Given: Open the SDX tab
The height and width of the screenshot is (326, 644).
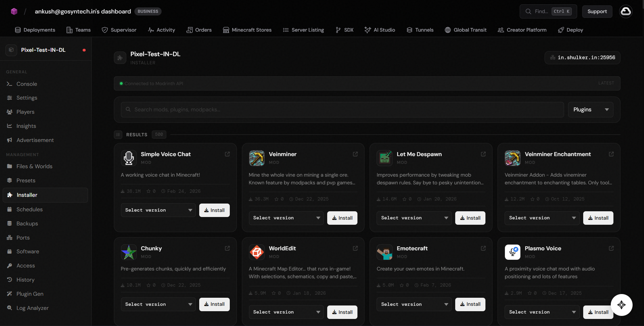Looking at the screenshot, I should click(x=344, y=30).
